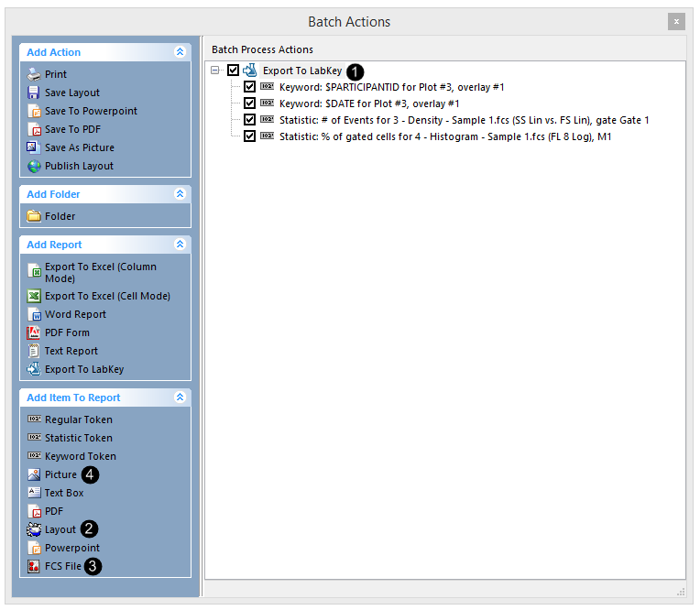Image resolution: width=700 pixels, height=610 pixels.
Task: Click the Save To Powerpoint icon
Action: point(34,111)
